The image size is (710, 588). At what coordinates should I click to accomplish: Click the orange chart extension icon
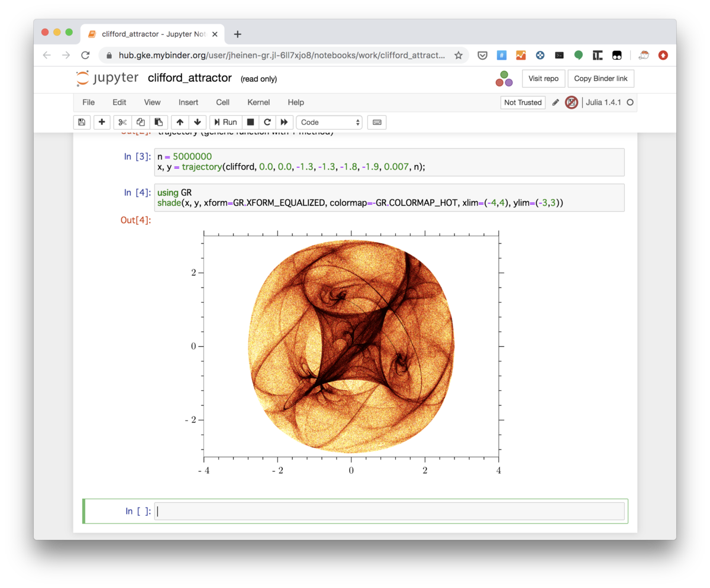(521, 55)
